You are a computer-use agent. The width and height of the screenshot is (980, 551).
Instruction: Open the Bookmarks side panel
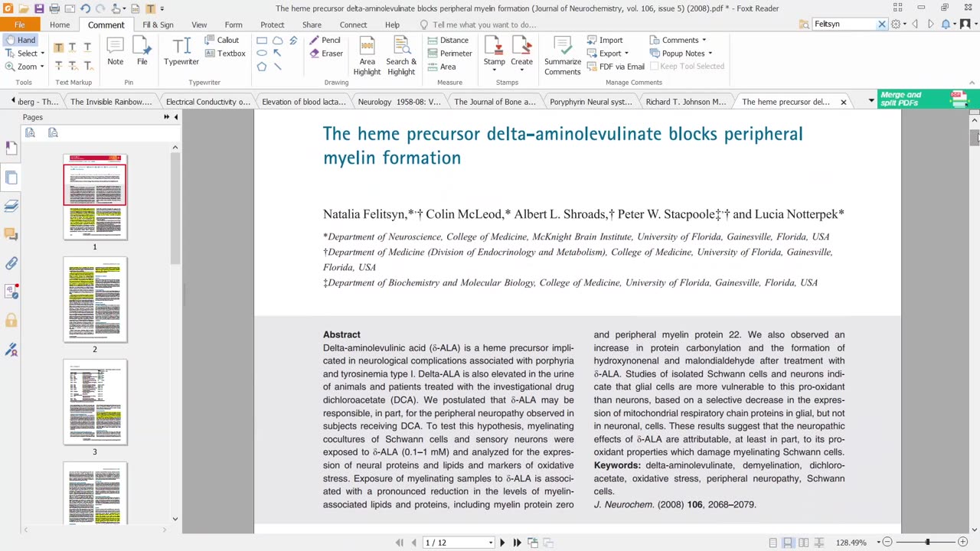pyautogui.click(x=11, y=148)
